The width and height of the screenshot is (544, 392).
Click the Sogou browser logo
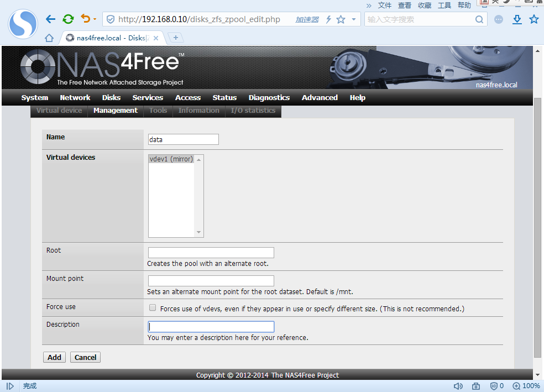click(23, 24)
